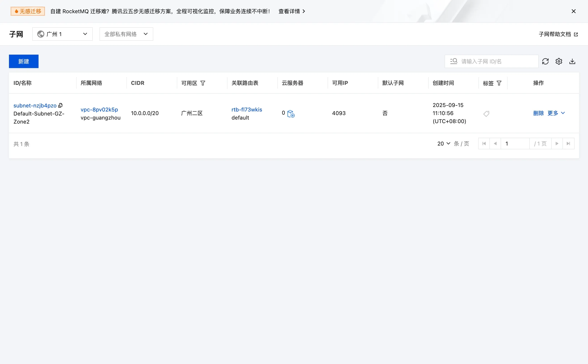This screenshot has height=364, width=588.
Task: Create a new subnet with 新建
Action: pos(23,61)
